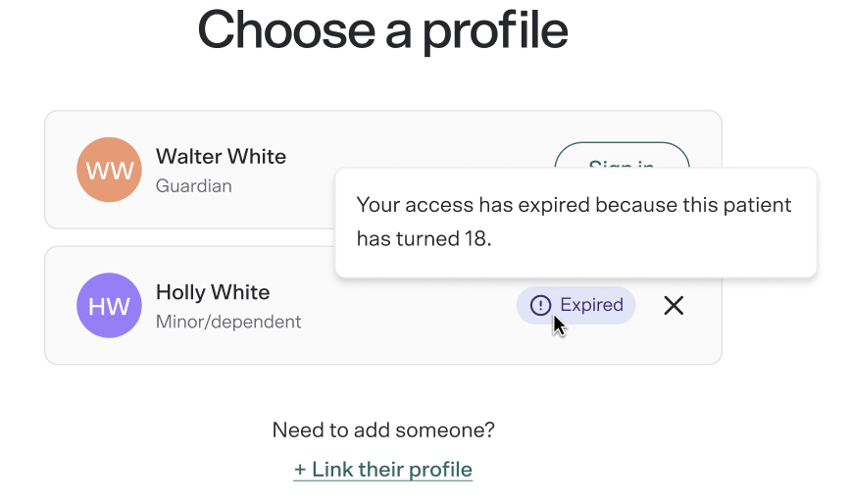849x504 pixels.
Task: Select the Holly White name text
Action: click(x=213, y=292)
